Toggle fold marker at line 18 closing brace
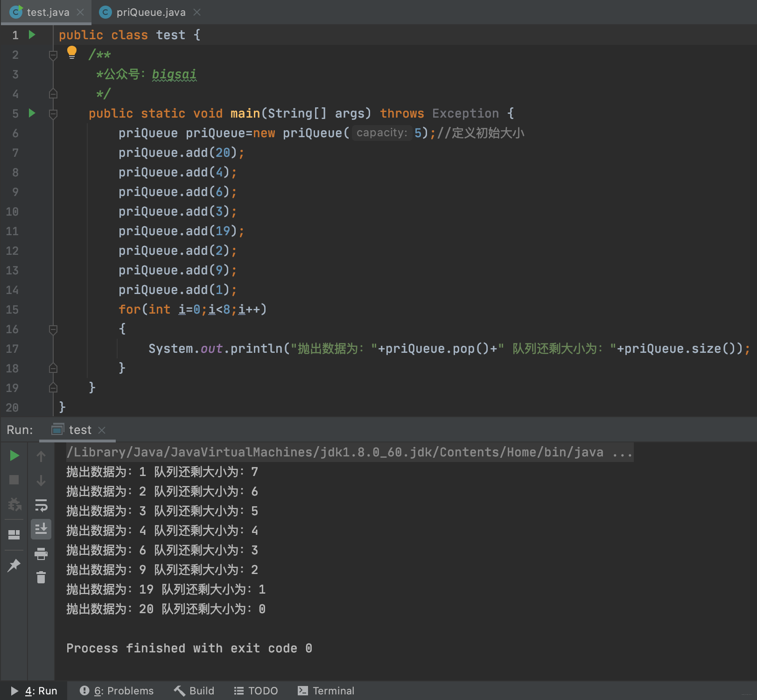This screenshot has width=757, height=700. tap(53, 368)
